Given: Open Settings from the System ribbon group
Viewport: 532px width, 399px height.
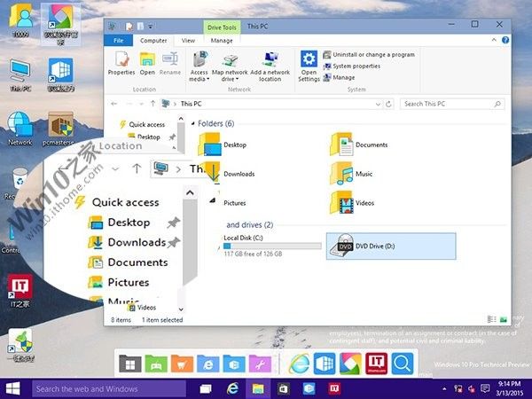Looking at the screenshot, I should click(x=309, y=65).
